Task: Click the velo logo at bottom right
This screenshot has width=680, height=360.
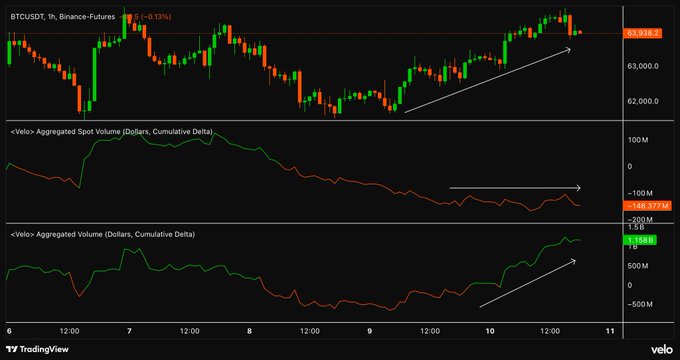Action: click(662, 349)
